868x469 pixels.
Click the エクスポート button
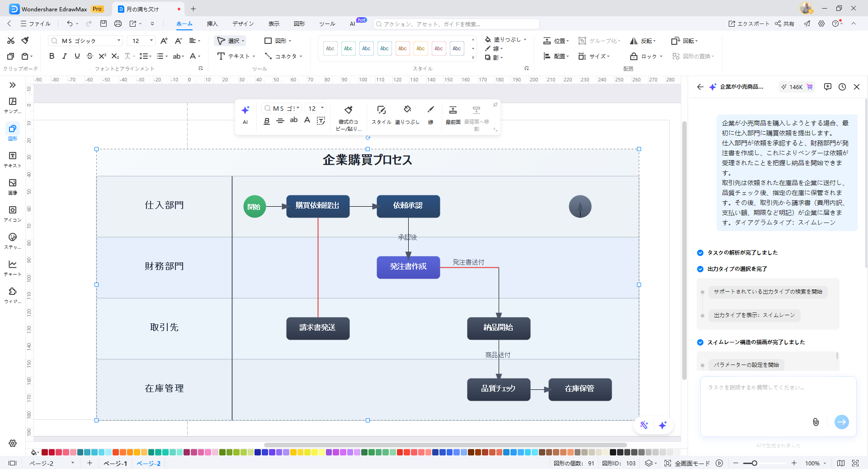pos(749,24)
